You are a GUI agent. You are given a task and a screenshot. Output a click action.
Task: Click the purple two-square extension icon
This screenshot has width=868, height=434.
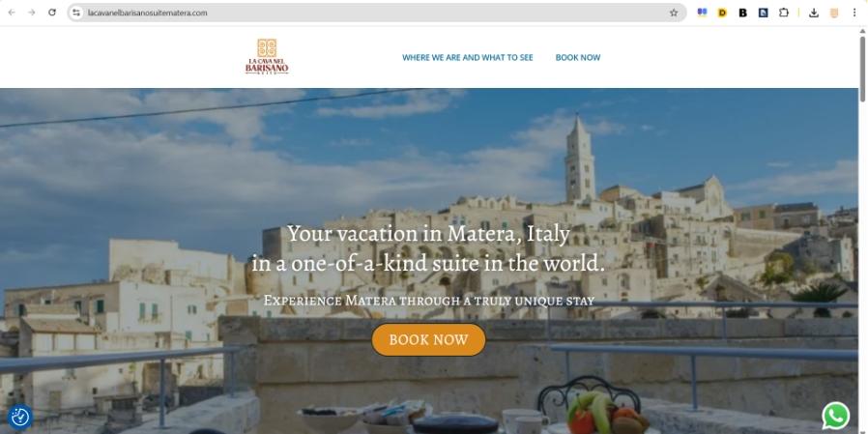click(702, 13)
